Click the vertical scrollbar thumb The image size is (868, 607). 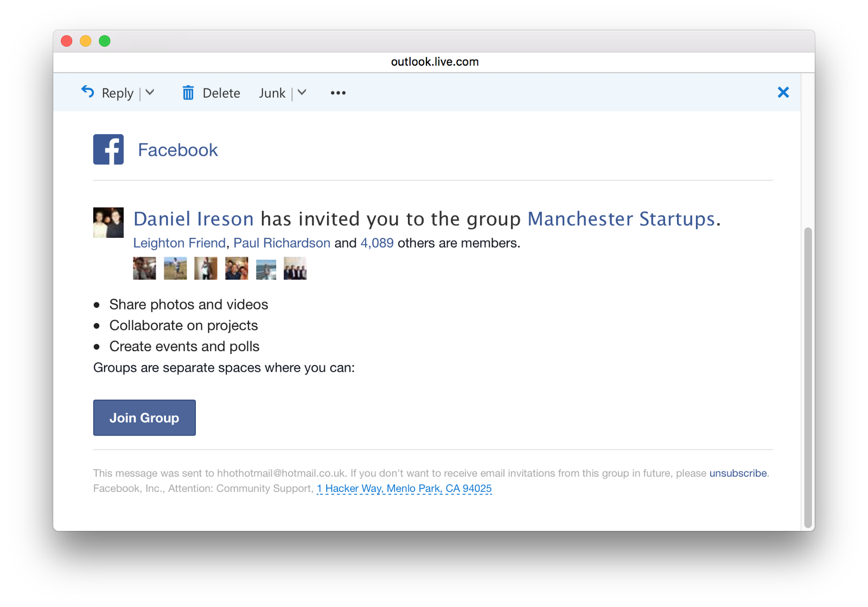[808, 378]
